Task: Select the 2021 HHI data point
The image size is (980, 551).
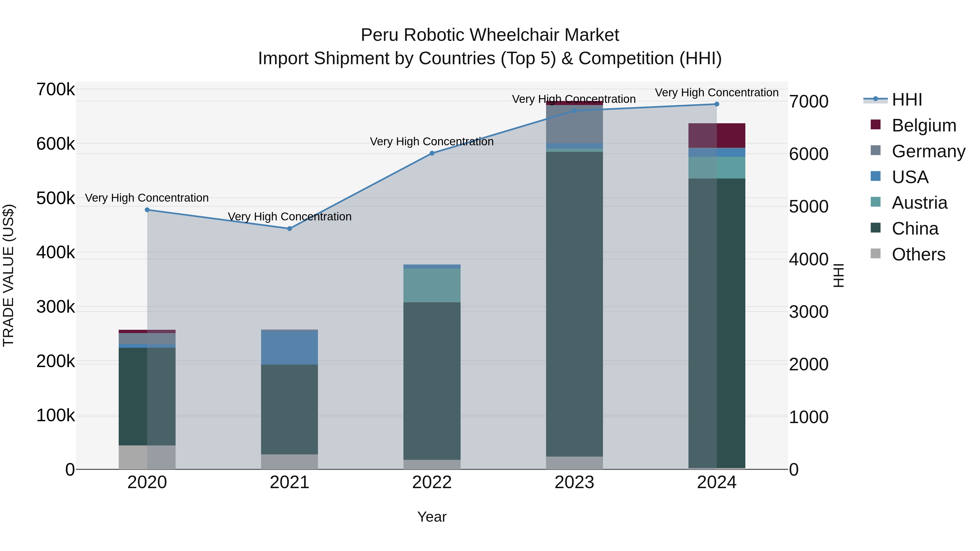Action: pyautogui.click(x=290, y=229)
